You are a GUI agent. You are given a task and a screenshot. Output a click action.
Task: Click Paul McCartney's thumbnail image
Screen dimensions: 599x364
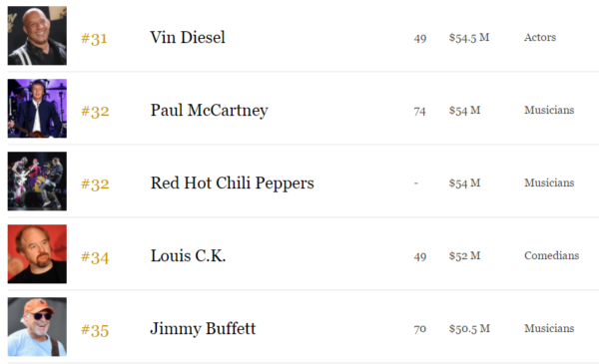[x=37, y=109]
